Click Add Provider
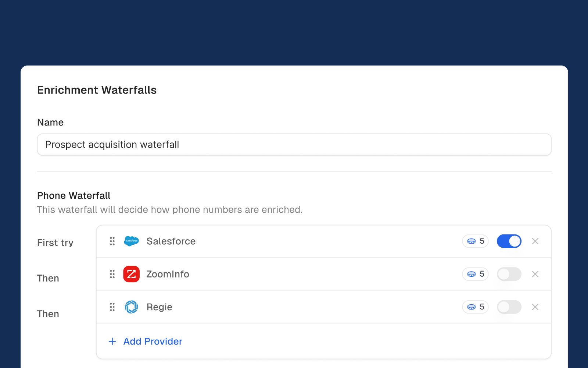This screenshot has width=588, height=368. point(153,341)
